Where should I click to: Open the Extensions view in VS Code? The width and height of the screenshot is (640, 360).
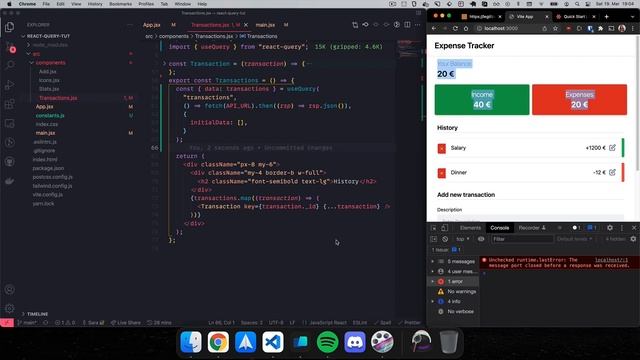[9, 104]
